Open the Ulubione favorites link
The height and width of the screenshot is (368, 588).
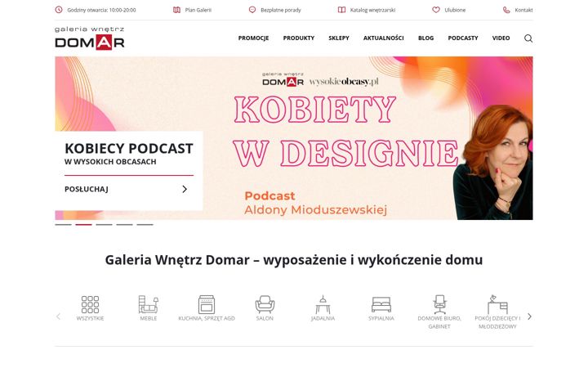455,10
